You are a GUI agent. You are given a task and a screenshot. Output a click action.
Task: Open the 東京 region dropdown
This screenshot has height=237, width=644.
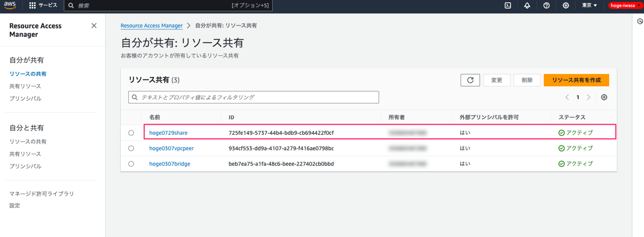pos(589,5)
